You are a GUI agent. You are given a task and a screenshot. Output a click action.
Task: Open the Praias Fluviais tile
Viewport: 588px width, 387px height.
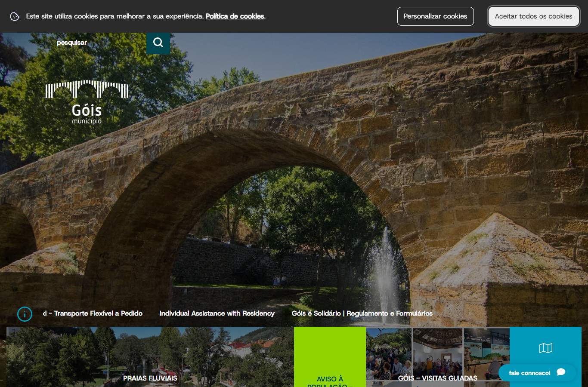[150, 357]
